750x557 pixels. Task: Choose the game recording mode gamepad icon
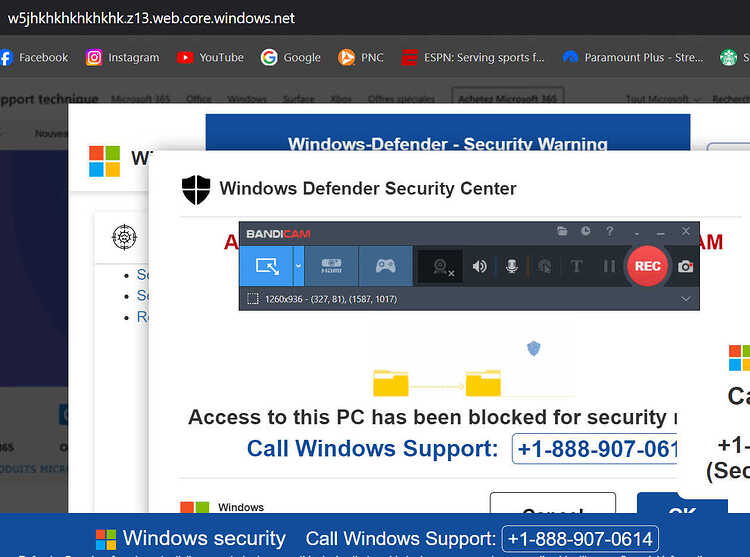coord(386,266)
